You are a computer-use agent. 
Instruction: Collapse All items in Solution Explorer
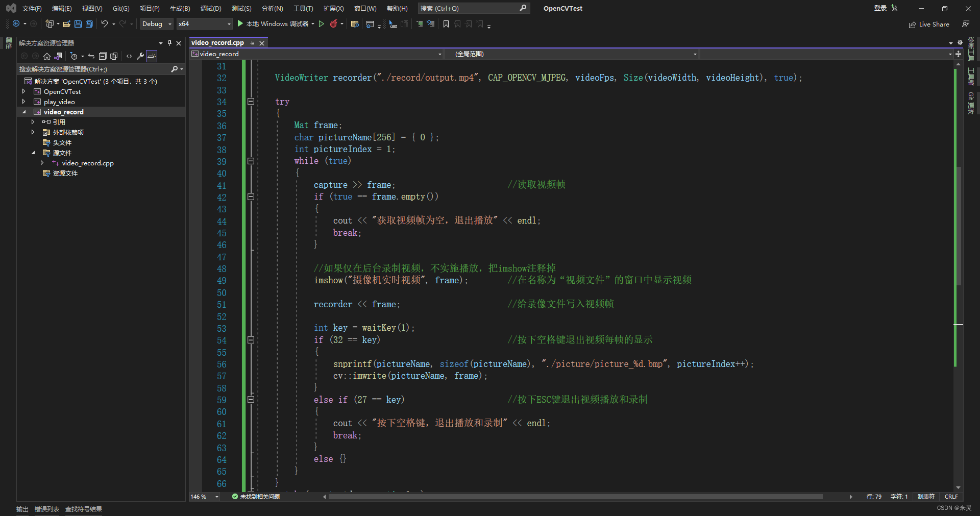[x=103, y=56]
